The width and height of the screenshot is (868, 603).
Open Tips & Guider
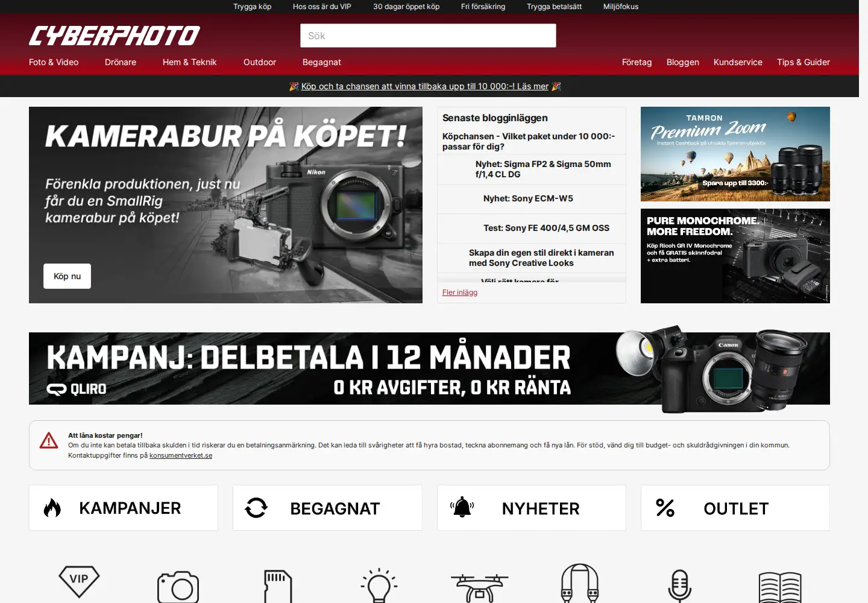804,62
